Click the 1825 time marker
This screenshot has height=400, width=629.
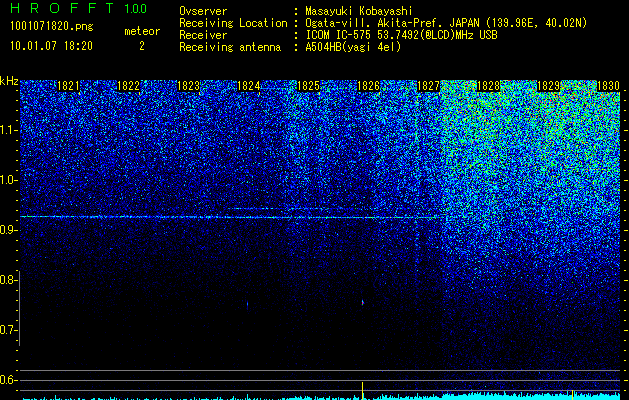coord(308,86)
